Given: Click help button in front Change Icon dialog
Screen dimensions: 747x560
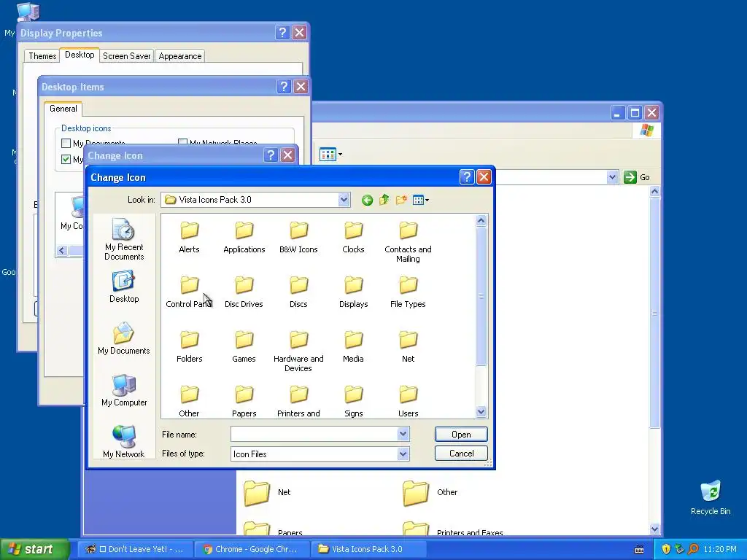Looking at the screenshot, I should click(467, 177).
